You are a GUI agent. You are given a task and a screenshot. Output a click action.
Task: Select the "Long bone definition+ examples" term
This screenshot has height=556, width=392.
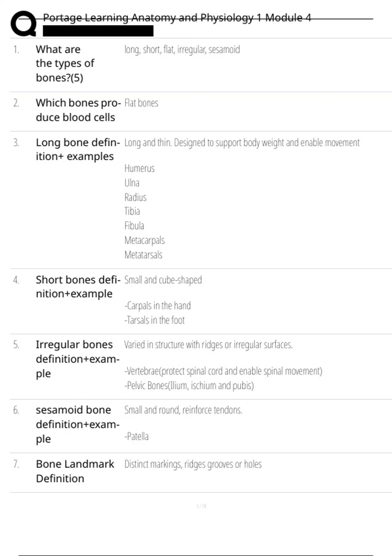point(78,149)
